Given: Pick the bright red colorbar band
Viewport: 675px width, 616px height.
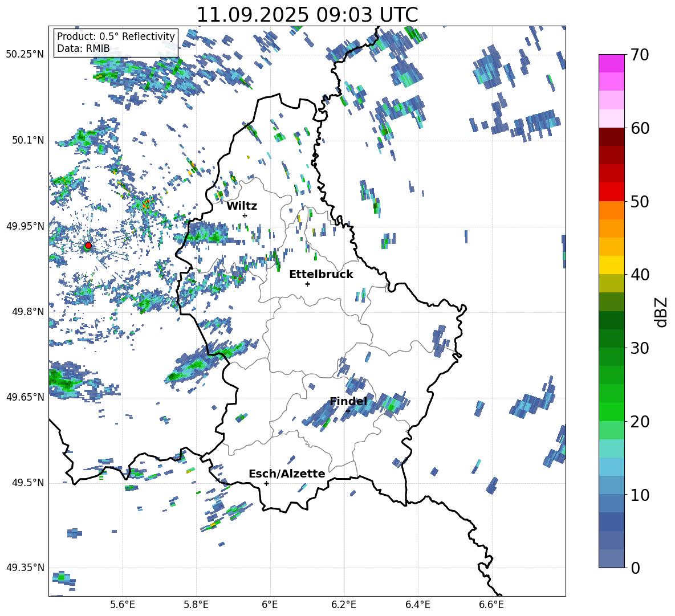Looking at the screenshot, I should pyautogui.click(x=611, y=192).
